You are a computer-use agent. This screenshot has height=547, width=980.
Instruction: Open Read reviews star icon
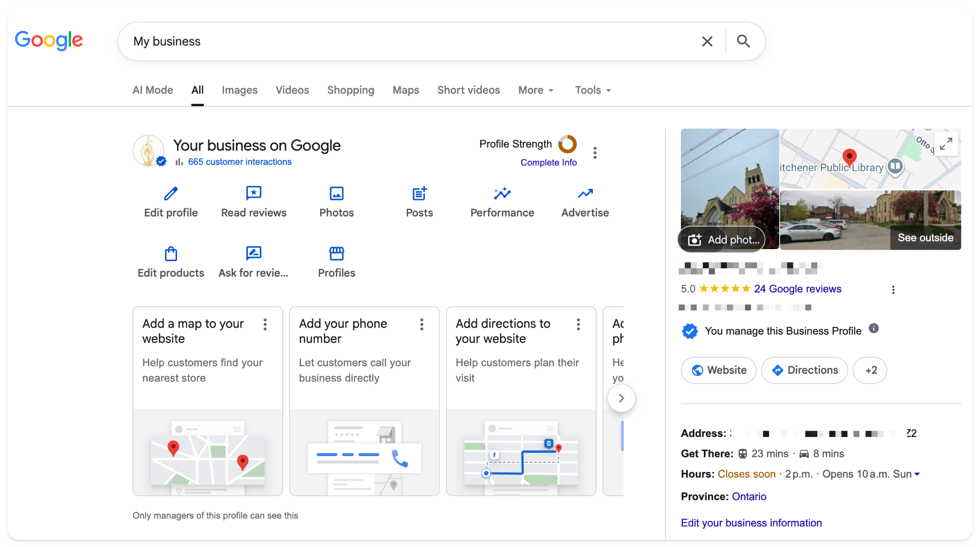click(254, 194)
